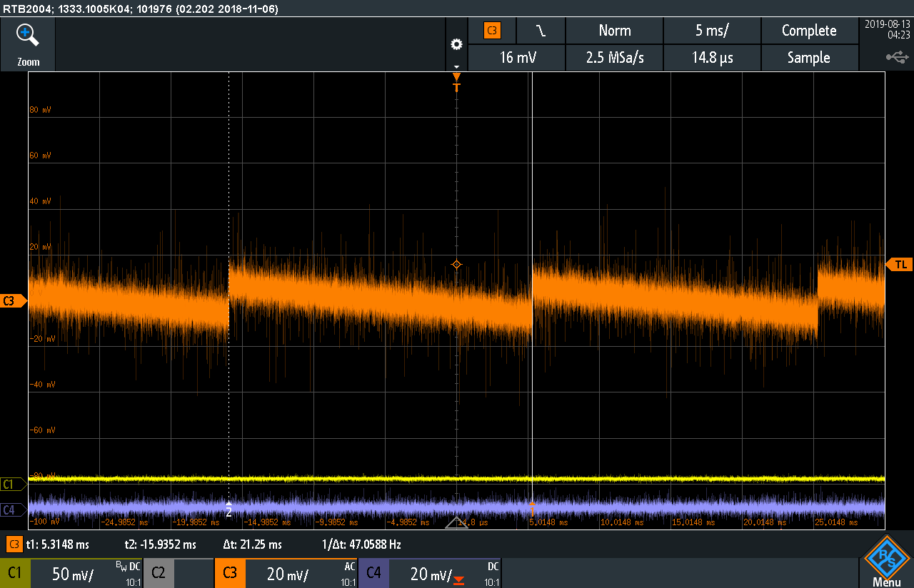Click the 80 mV vertical scale label

[x=41, y=110]
